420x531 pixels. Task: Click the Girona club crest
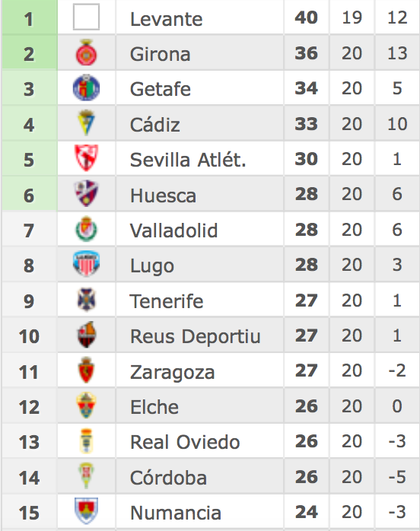pos(87,52)
